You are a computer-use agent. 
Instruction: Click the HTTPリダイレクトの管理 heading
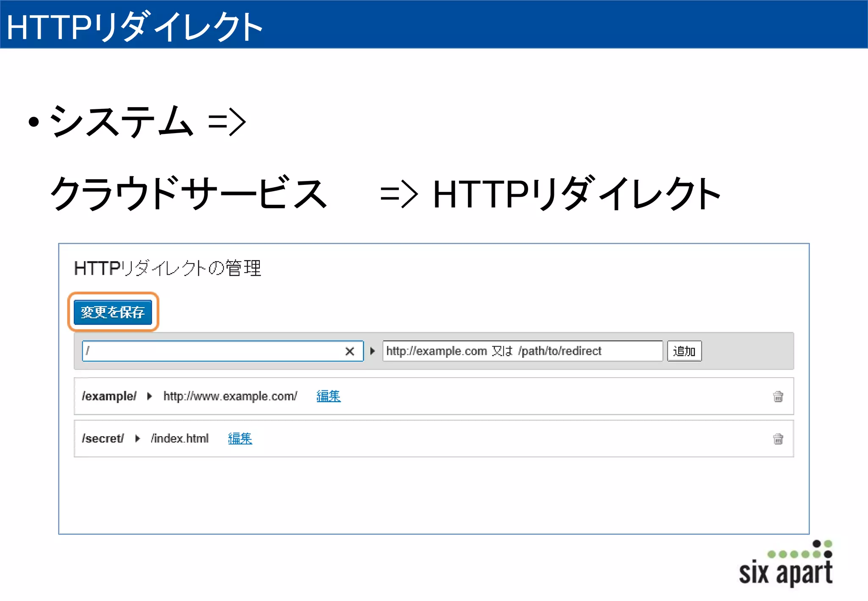pos(167,268)
